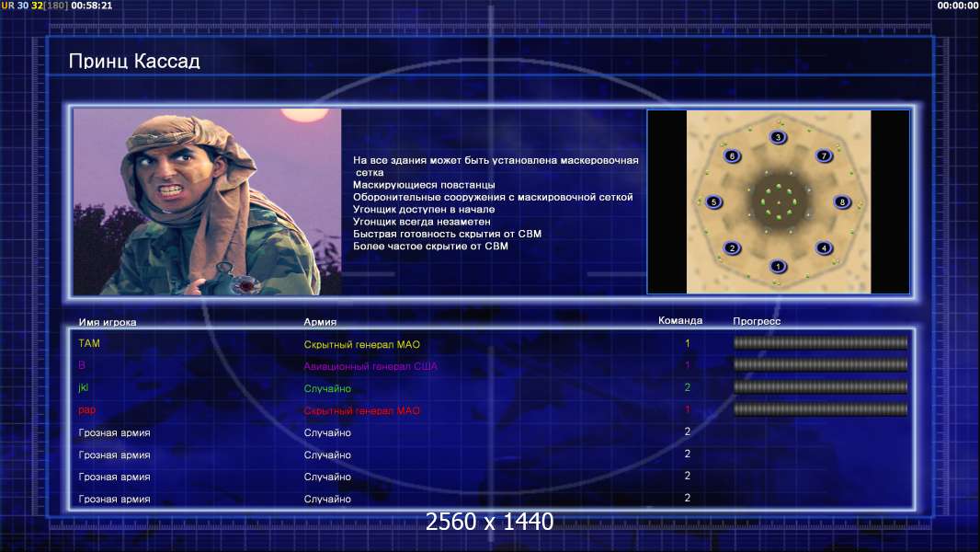Click the Прогресс column header
Image resolution: width=980 pixels, height=552 pixels.
[757, 321]
